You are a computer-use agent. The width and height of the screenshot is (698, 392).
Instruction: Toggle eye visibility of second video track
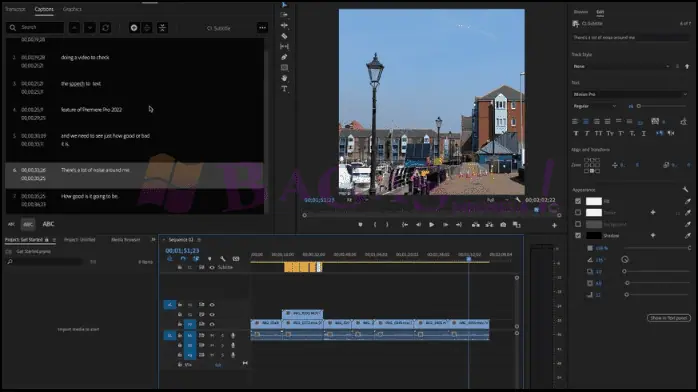point(212,315)
